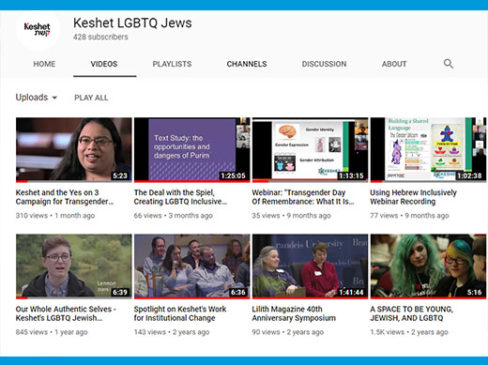The height and width of the screenshot is (365, 488).
Task: Click the Our Whole Authentic Selves video title
Action: (x=66, y=313)
